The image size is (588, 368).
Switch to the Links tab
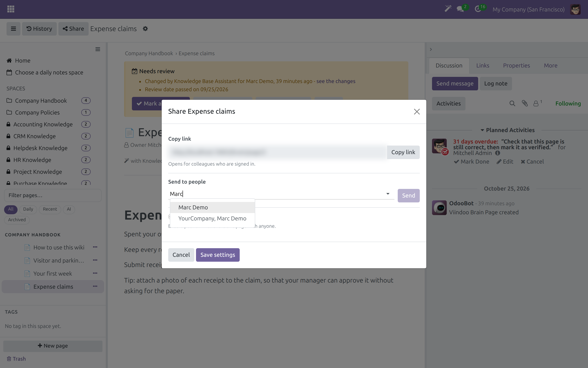click(x=483, y=65)
